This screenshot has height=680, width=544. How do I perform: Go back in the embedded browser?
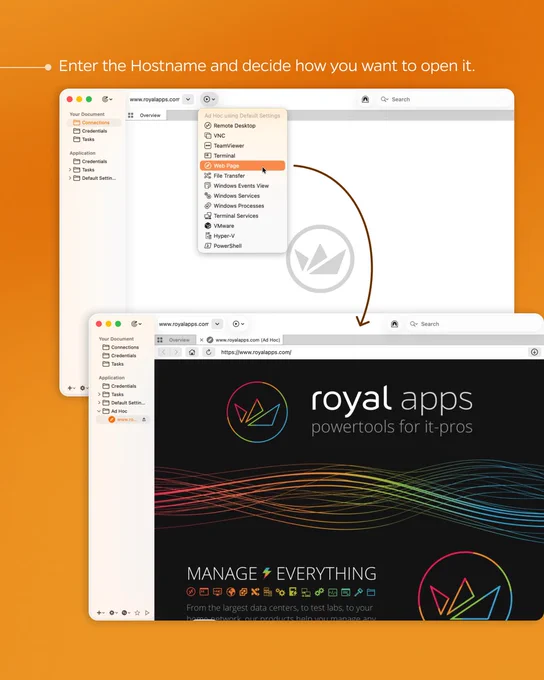click(164, 352)
